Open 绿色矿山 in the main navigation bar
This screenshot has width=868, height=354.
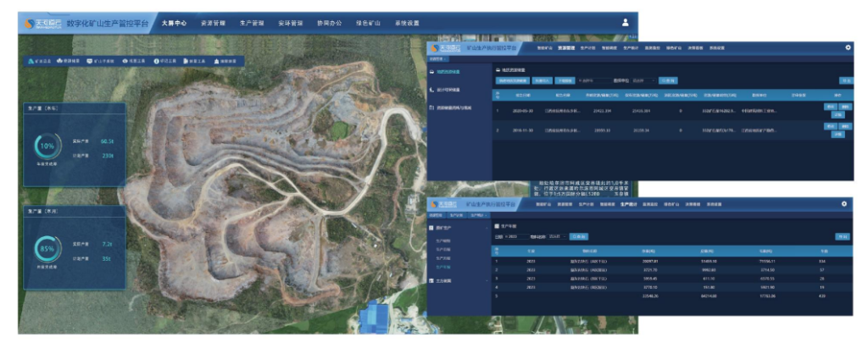tap(368, 23)
